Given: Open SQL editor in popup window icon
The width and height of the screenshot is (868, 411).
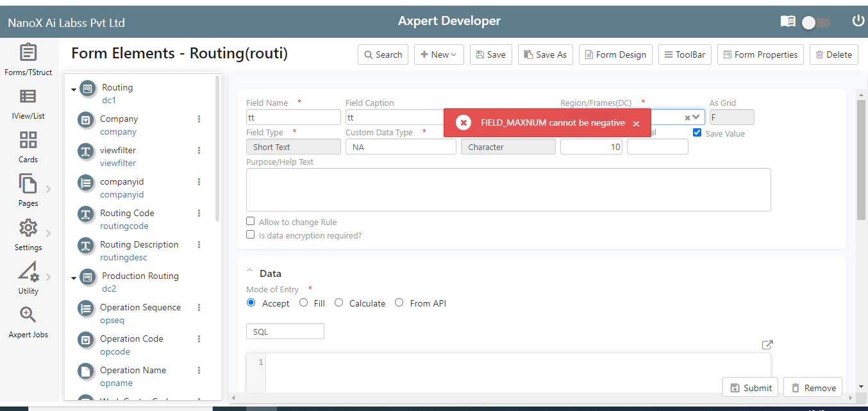Looking at the screenshot, I should click(x=767, y=345).
